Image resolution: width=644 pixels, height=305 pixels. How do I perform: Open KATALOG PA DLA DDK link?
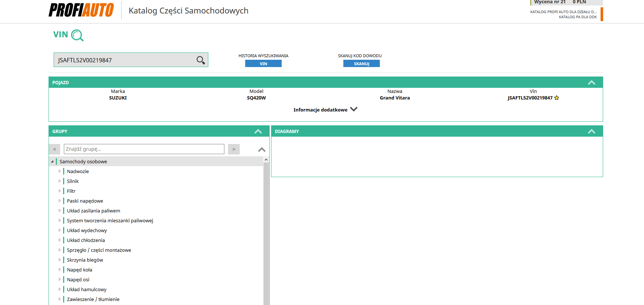tap(578, 17)
